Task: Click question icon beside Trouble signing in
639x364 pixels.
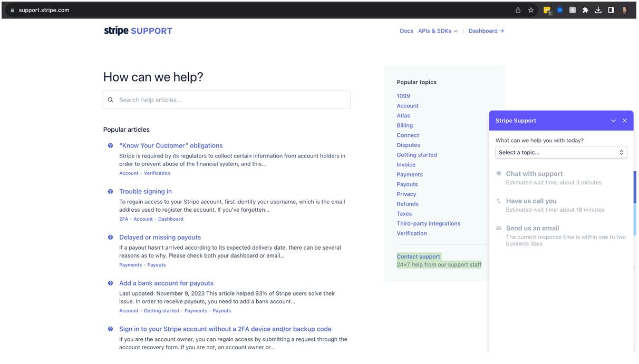Action: [110, 191]
